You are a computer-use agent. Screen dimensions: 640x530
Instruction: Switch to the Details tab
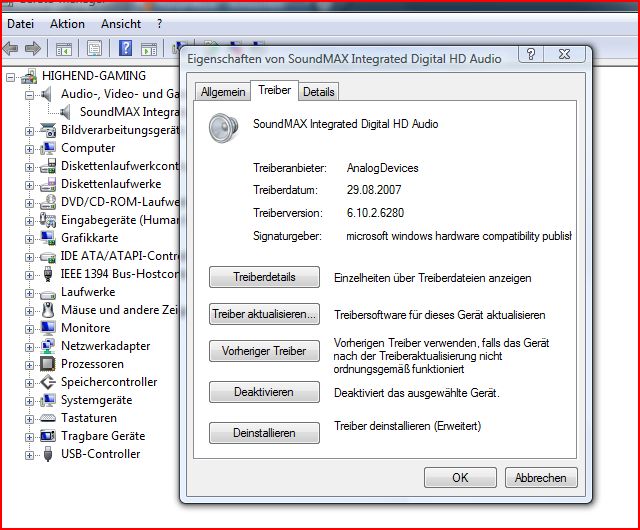(318, 91)
